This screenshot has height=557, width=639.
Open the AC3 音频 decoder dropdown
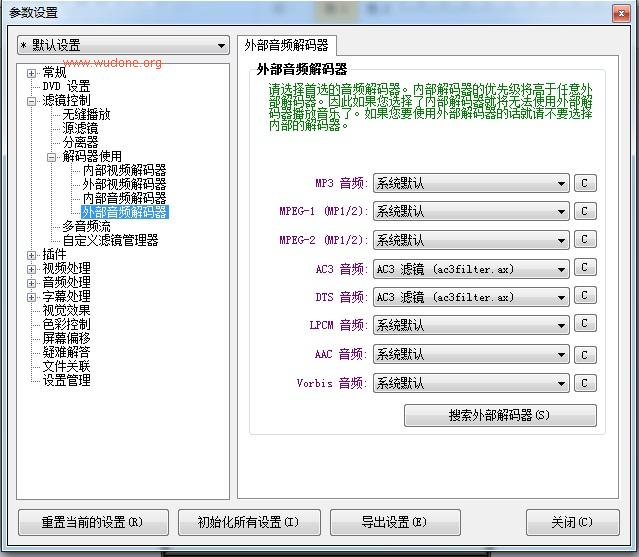tap(471, 269)
